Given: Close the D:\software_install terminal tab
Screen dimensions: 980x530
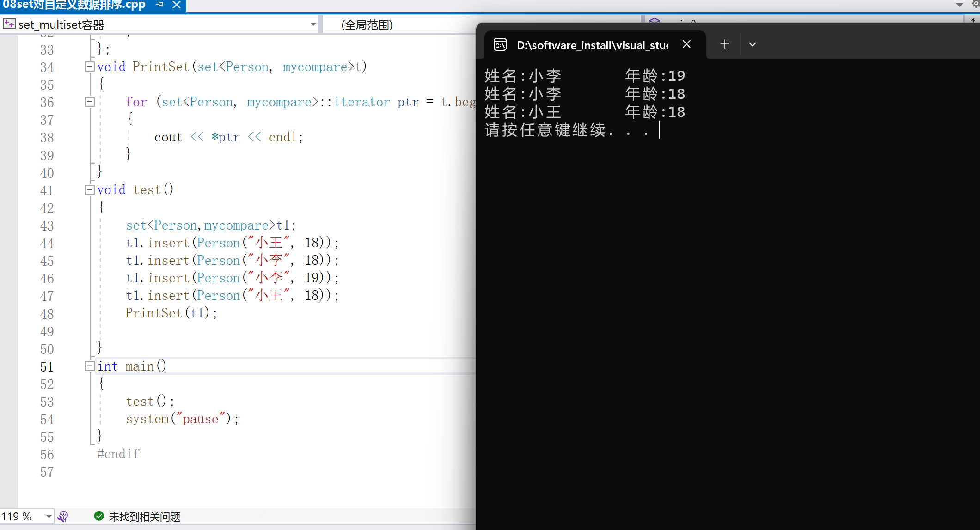Looking at the screenshot, I should pos(686,44).
